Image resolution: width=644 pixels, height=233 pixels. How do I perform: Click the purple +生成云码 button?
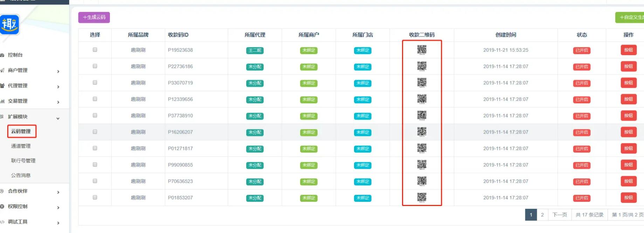pyautogui.click(x=94, y=17)
